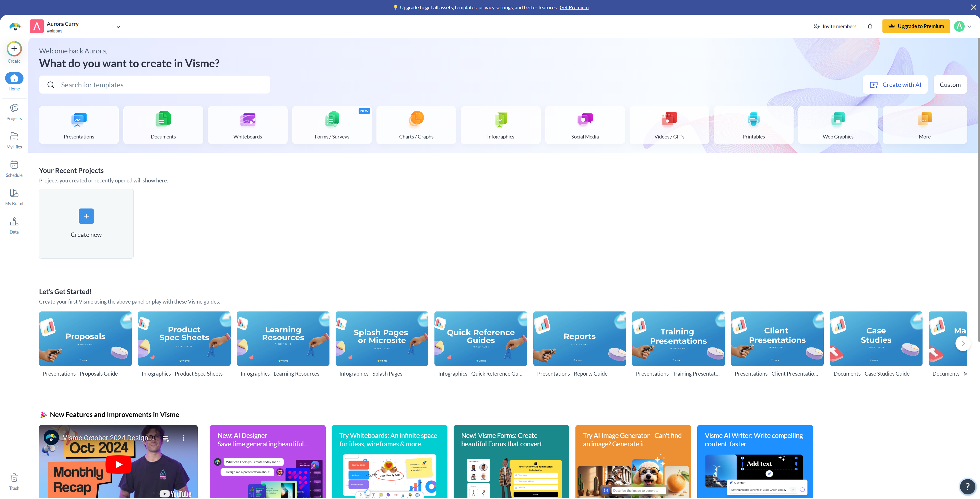Open My Files in the sidebar
The height and width of the screenshot is (499, 980).
[x=14, y=141]
